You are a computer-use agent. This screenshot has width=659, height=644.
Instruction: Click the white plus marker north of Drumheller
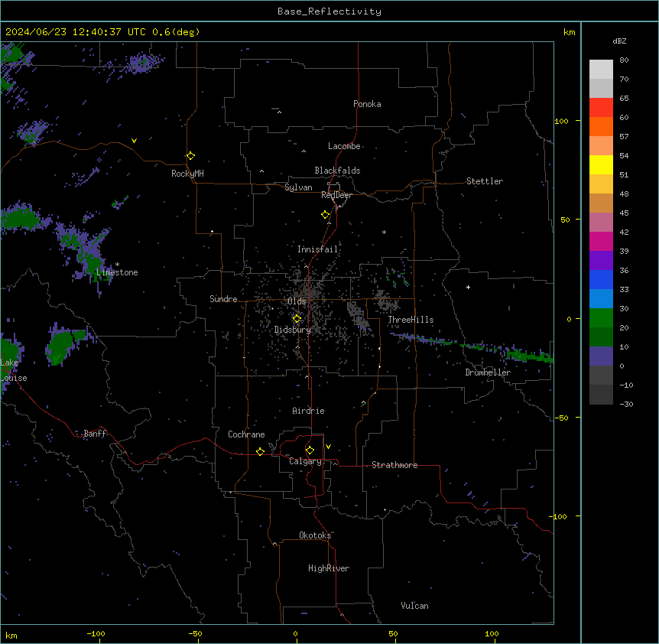coord(468,287)
